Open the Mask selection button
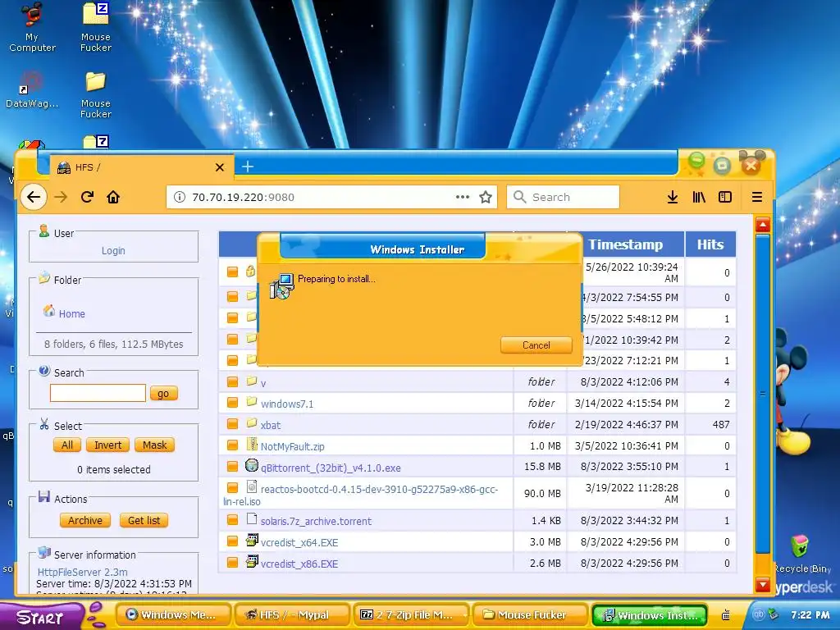Viewport: 840px width, 630px height. 155,445
